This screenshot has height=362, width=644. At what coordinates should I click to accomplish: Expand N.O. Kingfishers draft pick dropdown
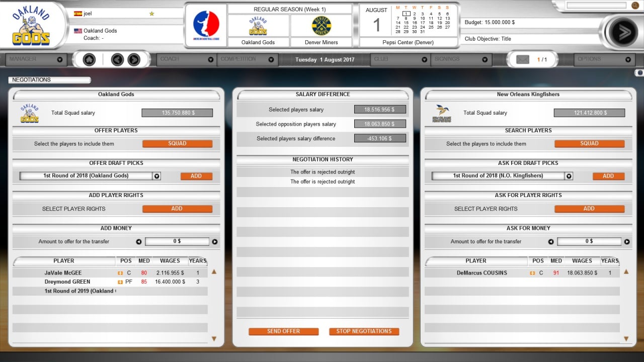click(569, 176)
